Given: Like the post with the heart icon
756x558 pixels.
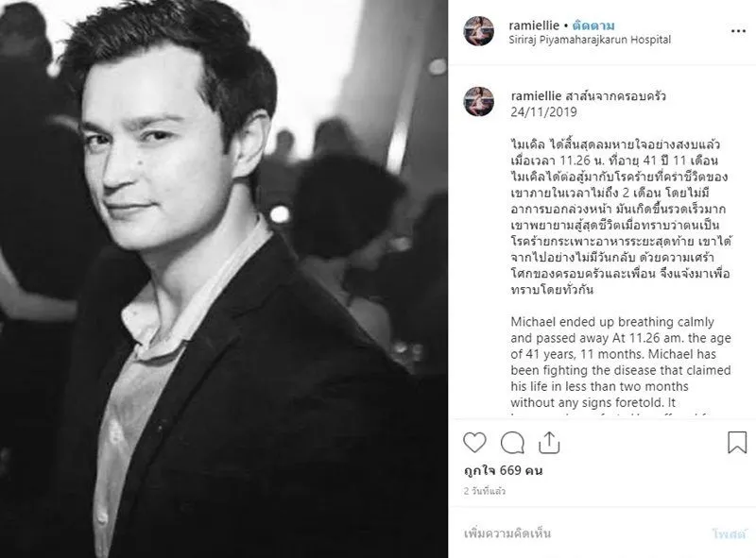Looking at the screenshot, I should point(474,443).
